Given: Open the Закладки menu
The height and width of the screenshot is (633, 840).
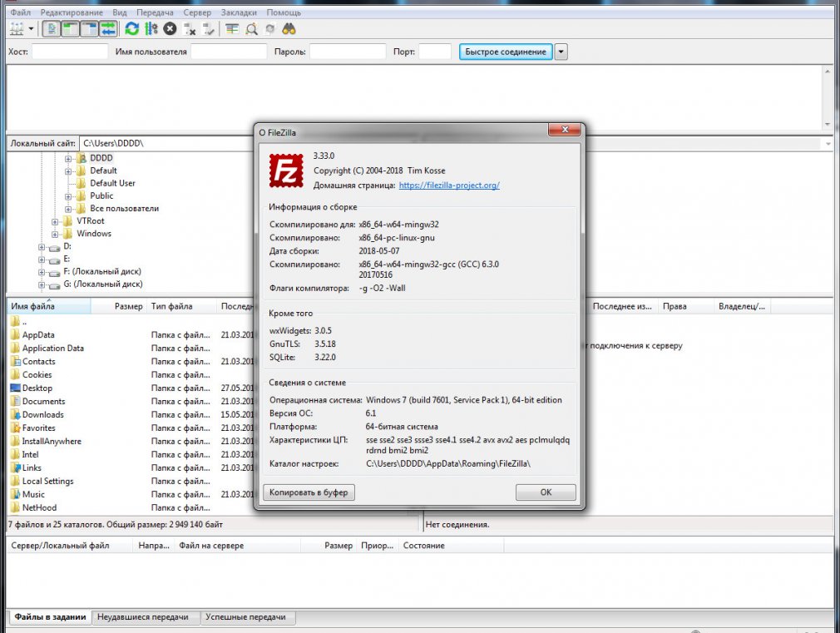Looking at the screenshot, I should pos(239,12).
